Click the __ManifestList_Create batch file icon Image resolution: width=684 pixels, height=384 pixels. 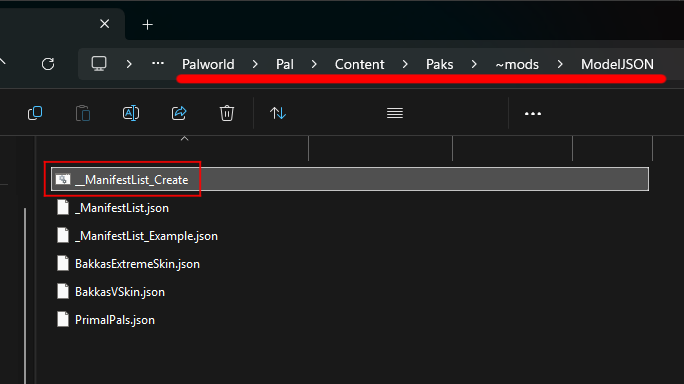[x=63, y=179]
